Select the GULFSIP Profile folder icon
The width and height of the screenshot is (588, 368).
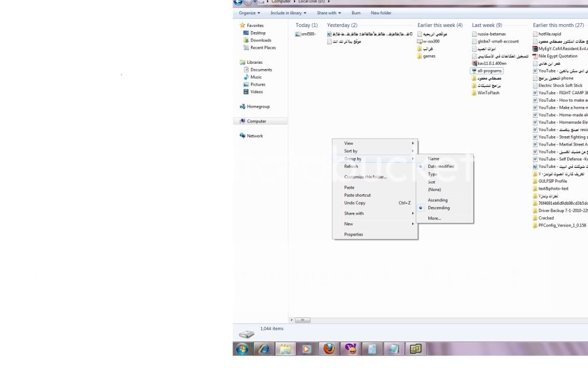coord(535,181)
